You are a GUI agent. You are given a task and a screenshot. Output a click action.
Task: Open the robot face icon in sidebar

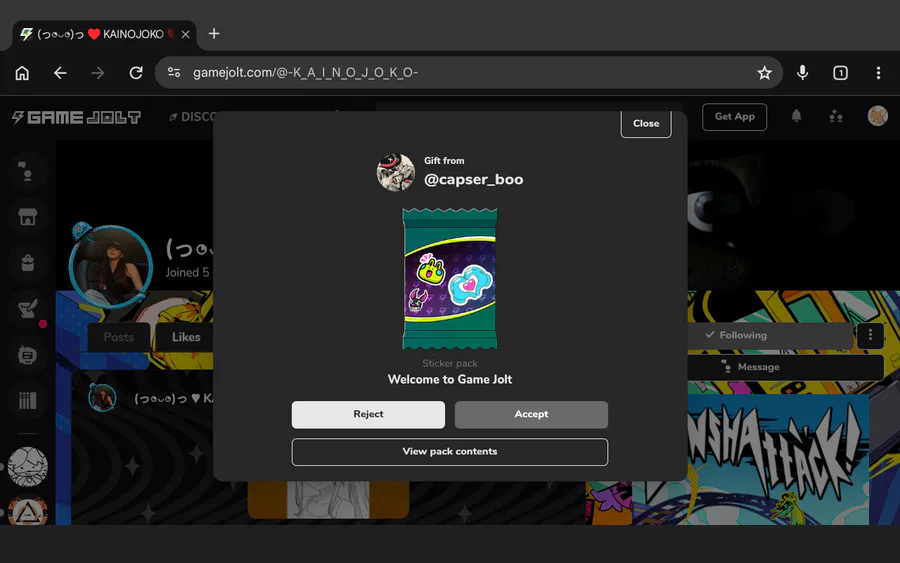(28, 355)
